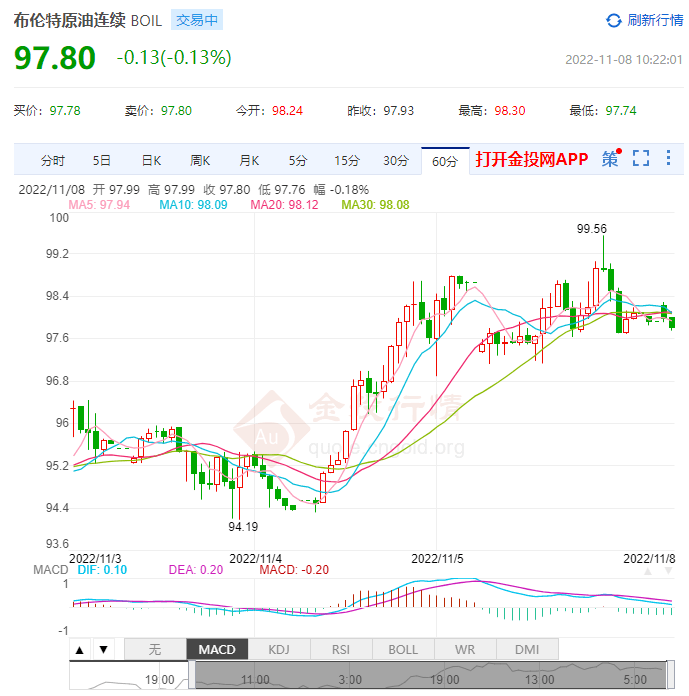Switch indicator to KDJ

click(279, 650)
